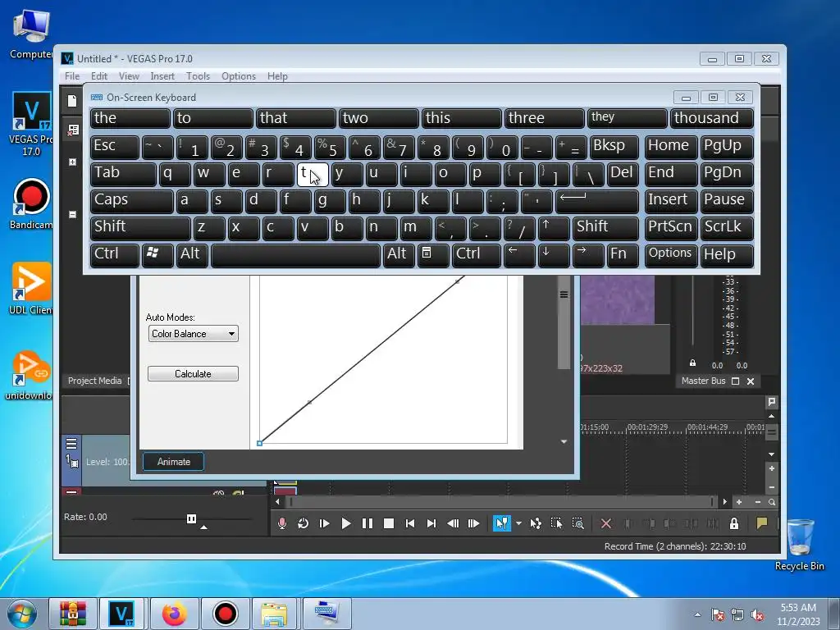Select the Recycle Bin desktop icon

click(799, 544)
